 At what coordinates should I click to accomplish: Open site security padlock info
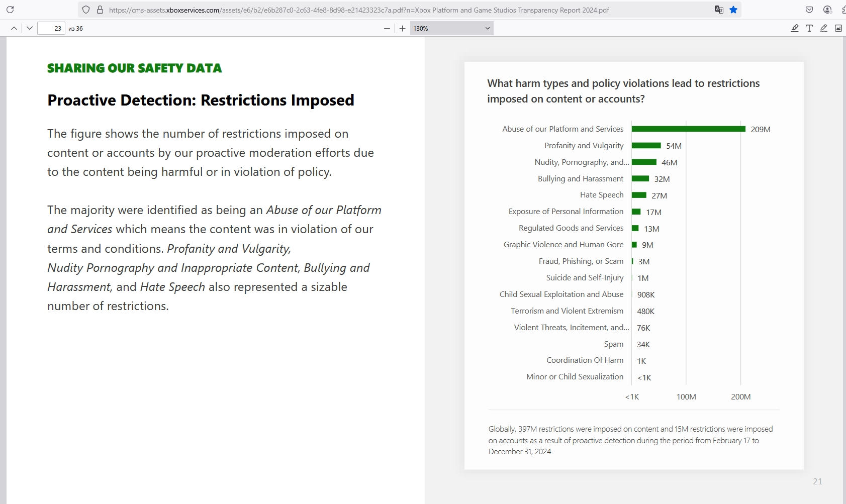point(100,10)
